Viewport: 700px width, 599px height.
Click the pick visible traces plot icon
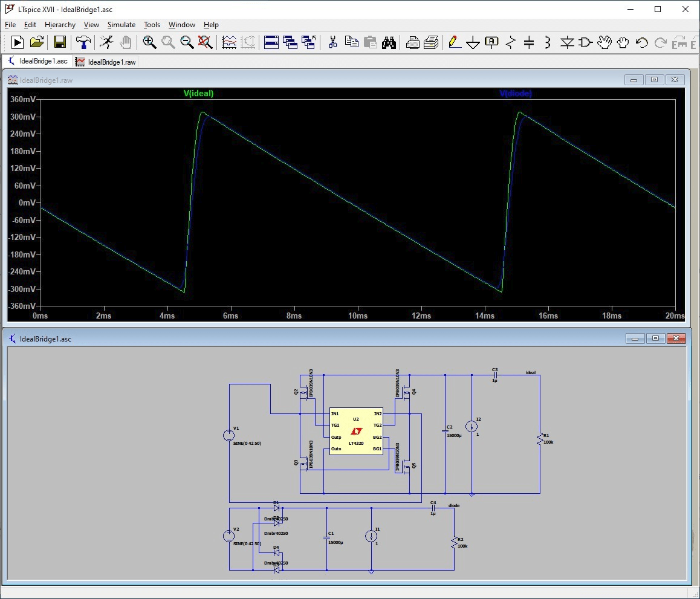click(229, 42)
